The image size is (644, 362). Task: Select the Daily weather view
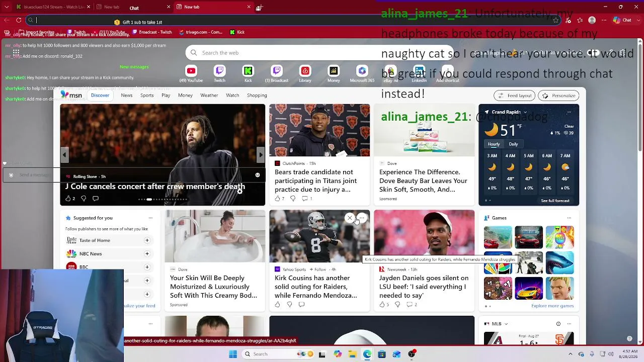(x=513, y=144)
